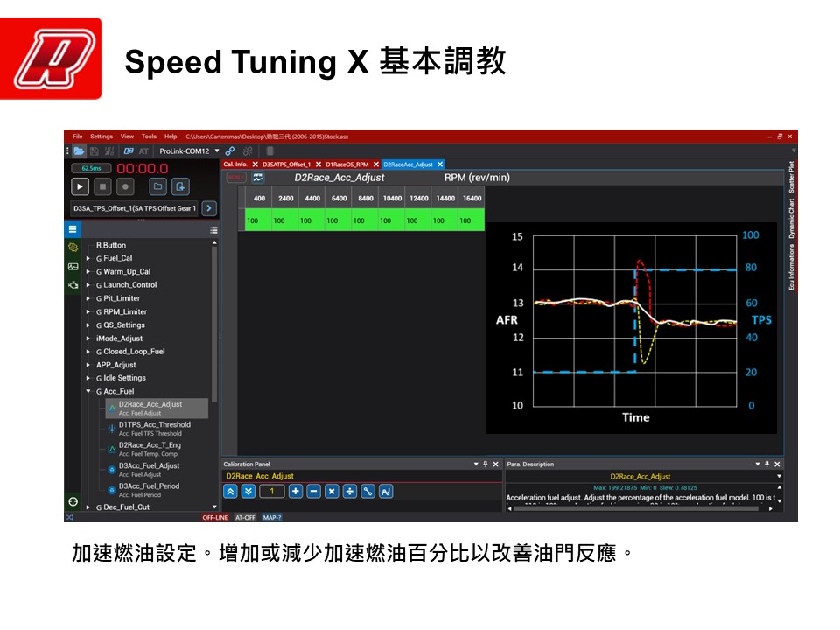Click the D3SA_TPS_Offset_1 parameter field
This screenshot has width=840, height=630.
coord(135,208)
